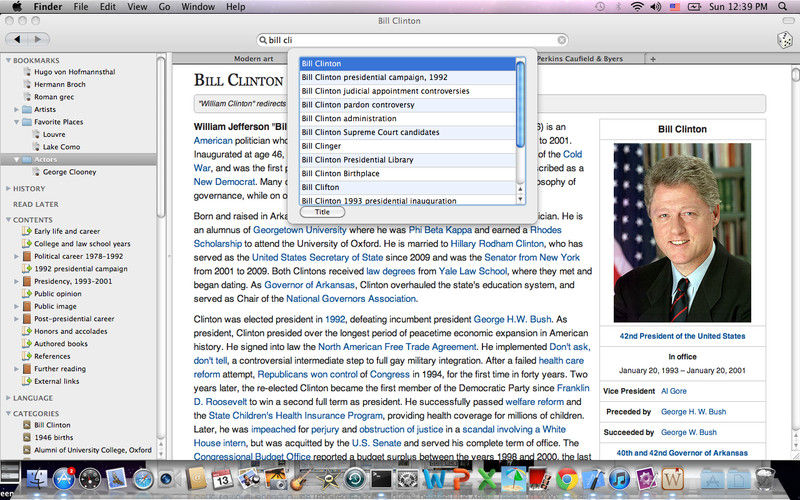This screenshot has width=800, height=500.
Task: Click Bill Clinton's portrait photo
Action: [682, 233]
